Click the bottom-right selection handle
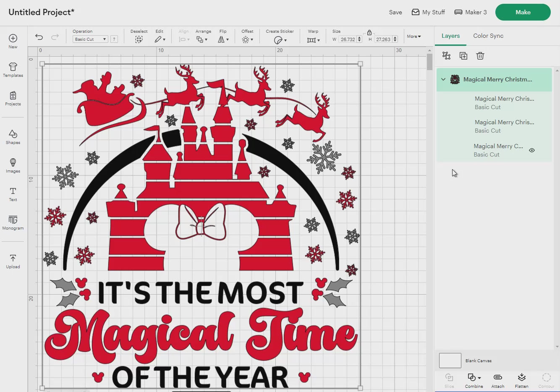Screen dimensions: 560x392 pos(360,388)
